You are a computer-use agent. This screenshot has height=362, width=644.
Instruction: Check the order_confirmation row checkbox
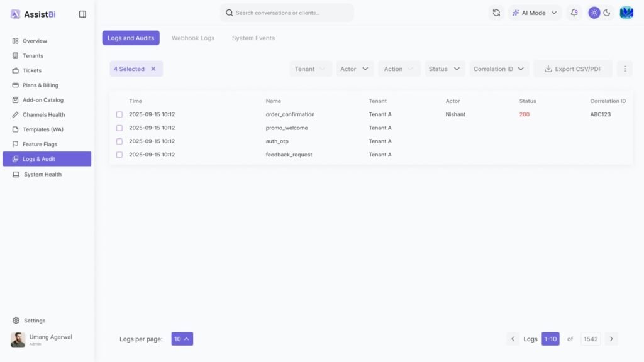coord(119,114)
